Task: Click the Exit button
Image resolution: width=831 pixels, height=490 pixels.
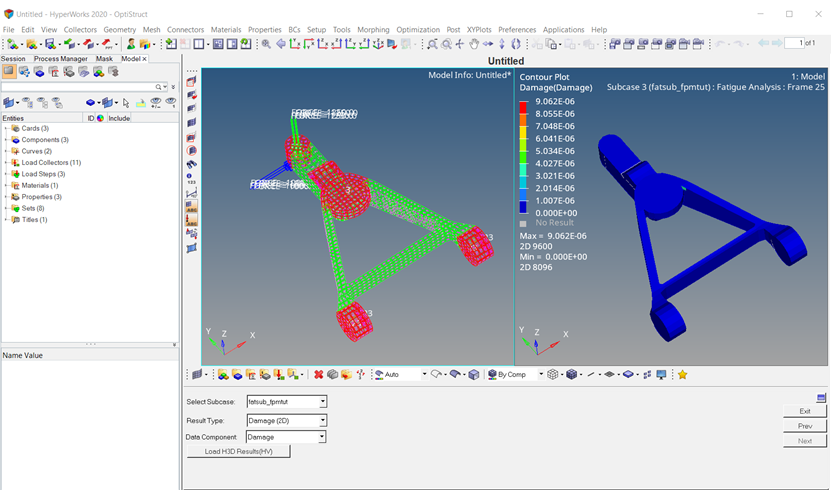Action: [x=804, y=411]
